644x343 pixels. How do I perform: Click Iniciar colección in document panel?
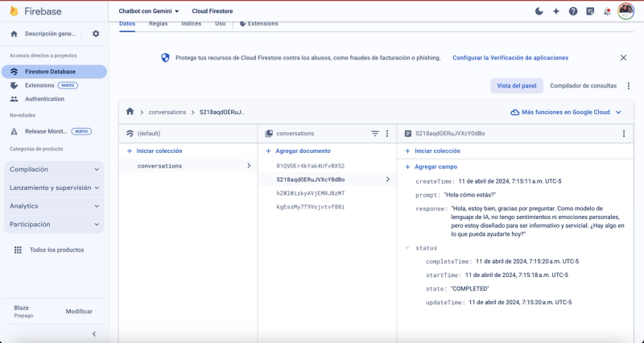(433, 151)
